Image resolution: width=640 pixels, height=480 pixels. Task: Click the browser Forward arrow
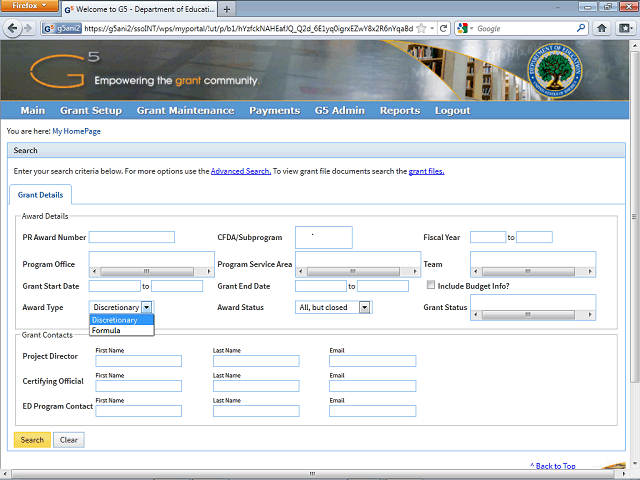[28, 28]
